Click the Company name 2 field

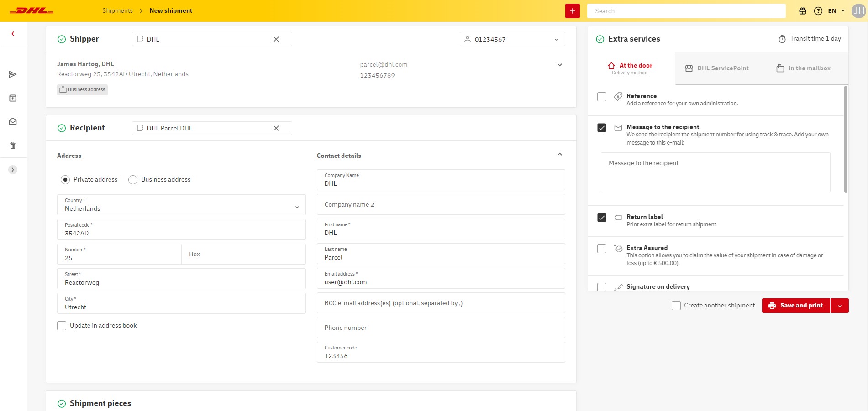[441, 204]
